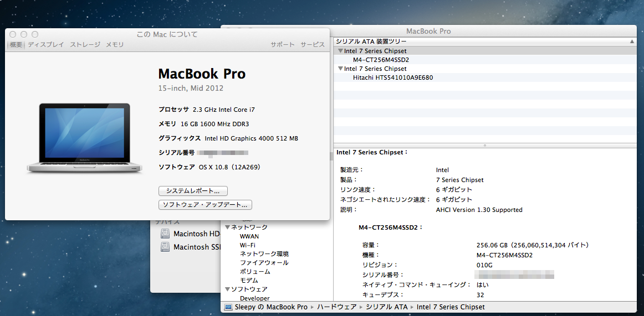Click the 16 GB 1600 MHz DDR3 memory text

[215, 124]
